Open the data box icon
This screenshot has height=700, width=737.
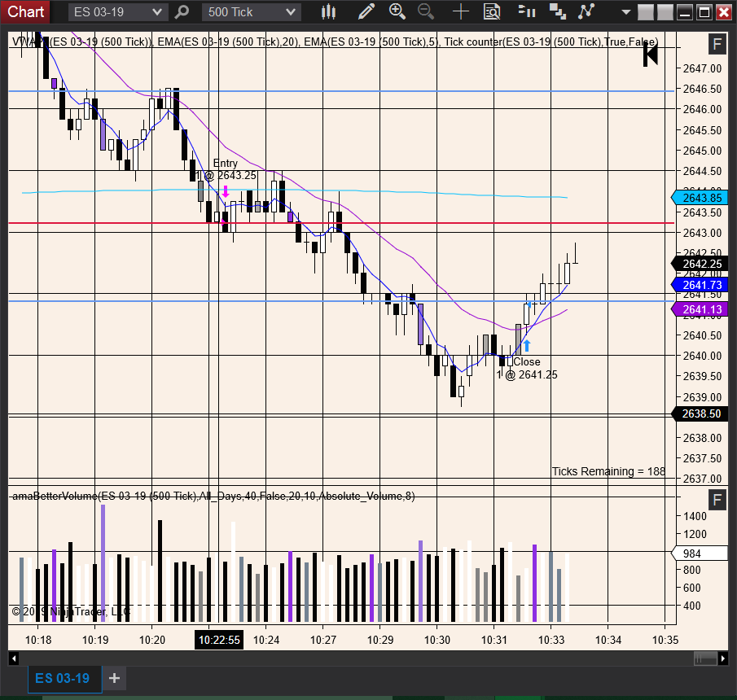click(x=492, y=11)
